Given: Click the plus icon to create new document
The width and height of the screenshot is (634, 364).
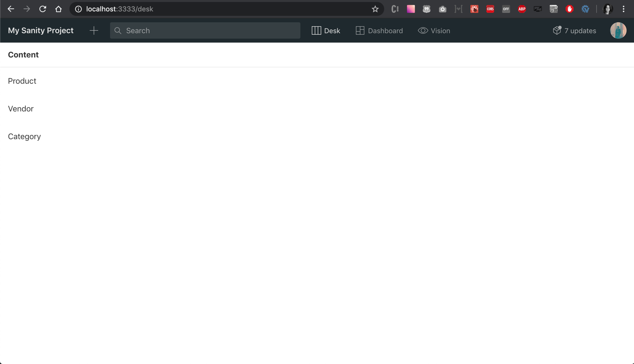Looking at the screenshot, I should click(x=94, y=30).
